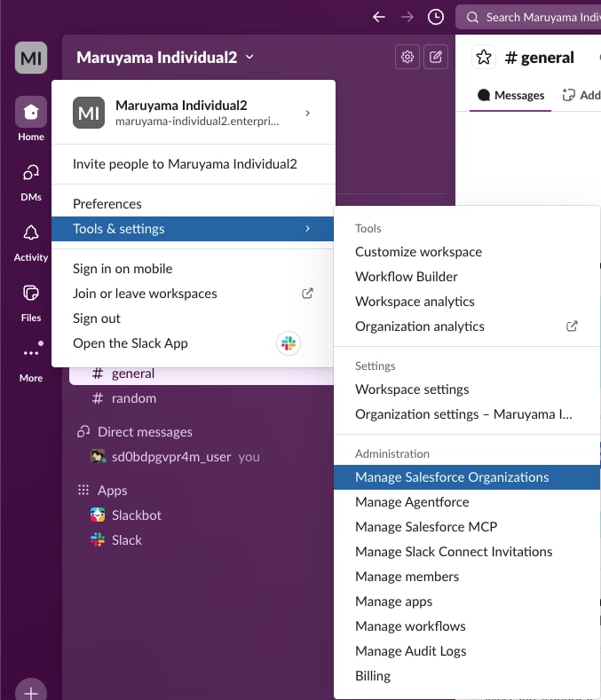601x700 pixels.
Task: Click the Search Maruyama input field
Action: click(528, 18)
